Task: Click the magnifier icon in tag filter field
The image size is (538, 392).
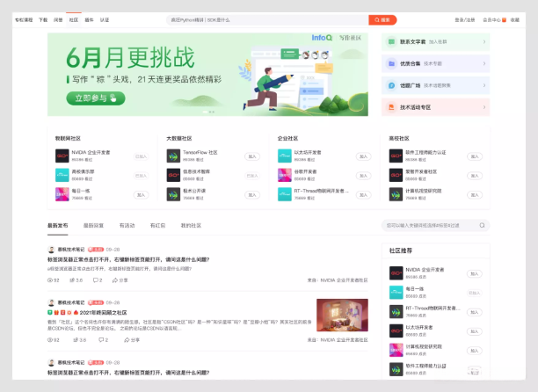Action: (482, 225)
